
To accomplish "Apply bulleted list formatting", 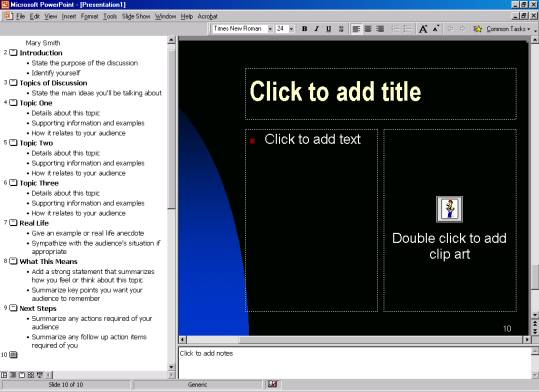I will click(x=407, y=29).
